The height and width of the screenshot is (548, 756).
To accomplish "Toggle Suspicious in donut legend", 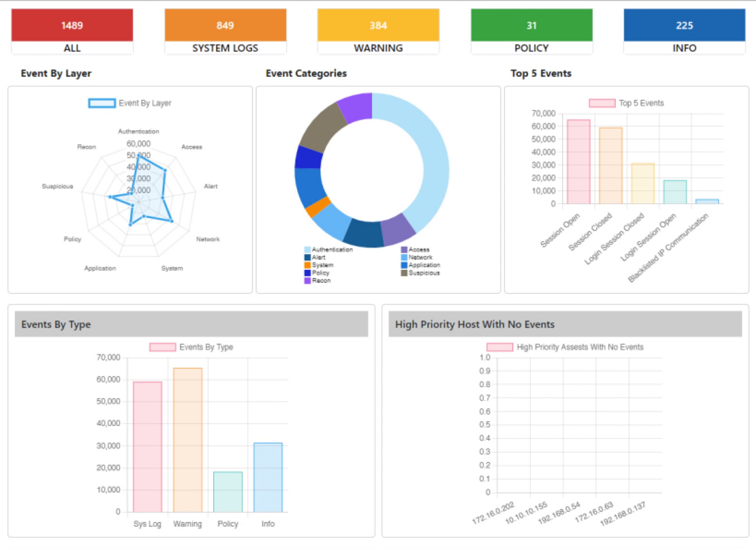I will tap(420, 273).
